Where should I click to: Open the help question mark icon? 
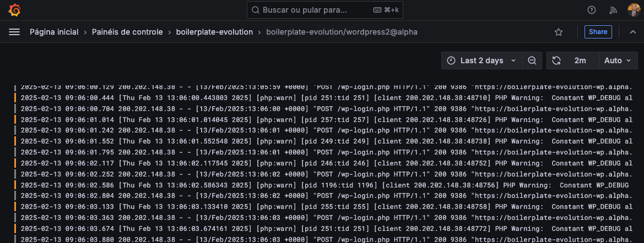592,10
